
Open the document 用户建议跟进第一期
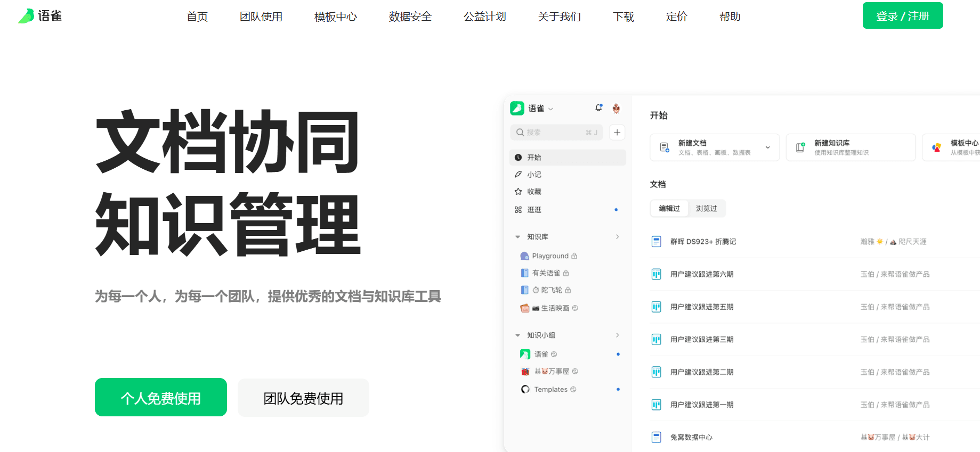(702, 405)
